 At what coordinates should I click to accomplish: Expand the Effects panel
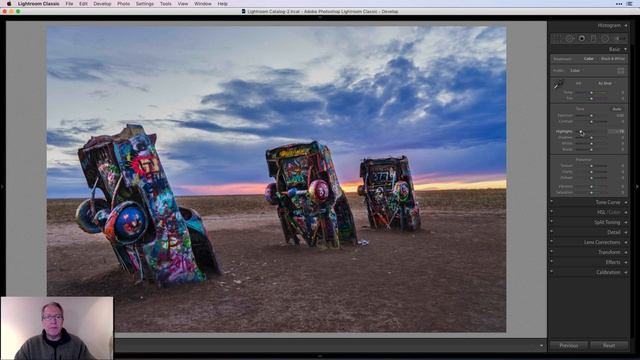tap(626, 262)
